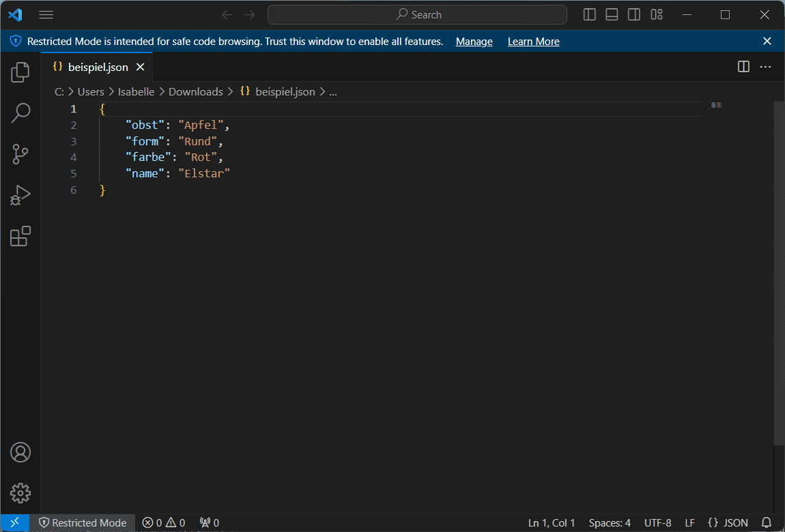Open the Search view in activity bar
The image size is (785, 532).
click(20, 113)
